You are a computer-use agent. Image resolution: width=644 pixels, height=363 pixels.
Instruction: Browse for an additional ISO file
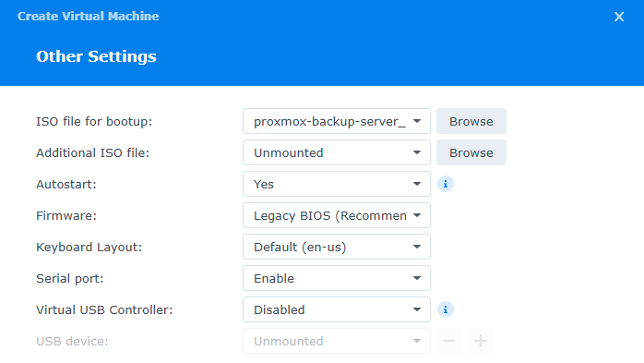(471, 152)
